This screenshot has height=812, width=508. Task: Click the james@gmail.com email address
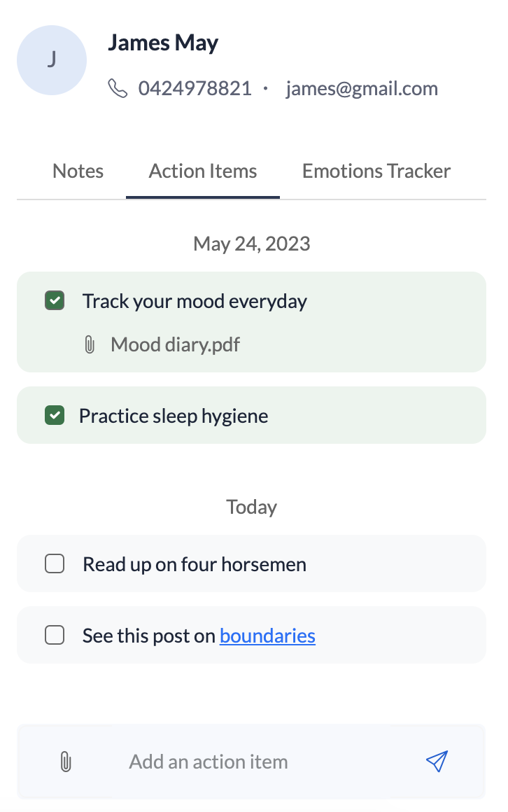tap(362, 89)
